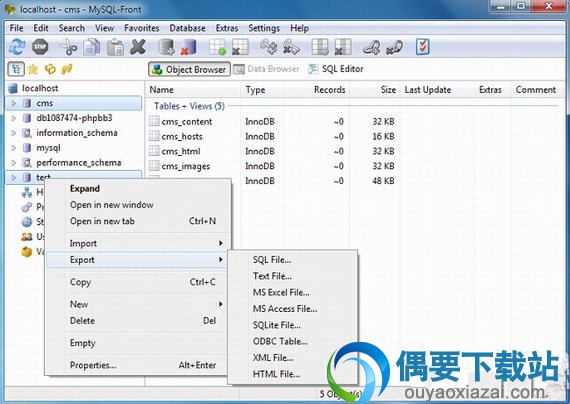Screen dimensions: 570x404
Task: Export to Text File...
Action: [293, 276]
